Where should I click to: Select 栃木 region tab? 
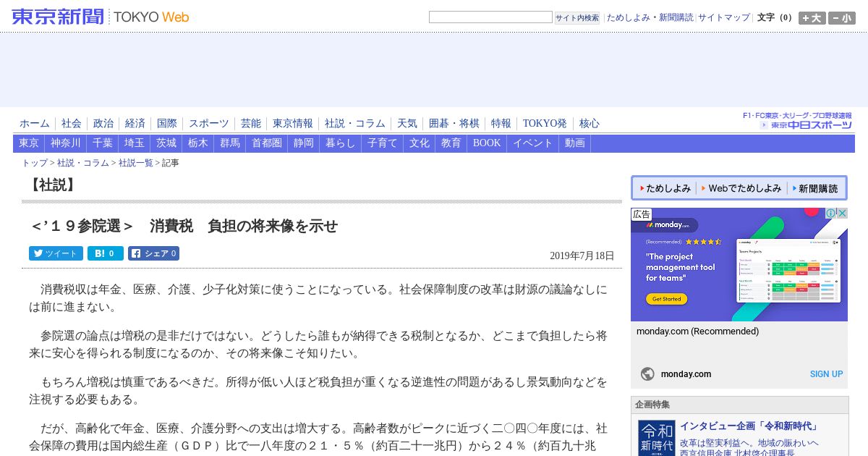pos(198,143)
